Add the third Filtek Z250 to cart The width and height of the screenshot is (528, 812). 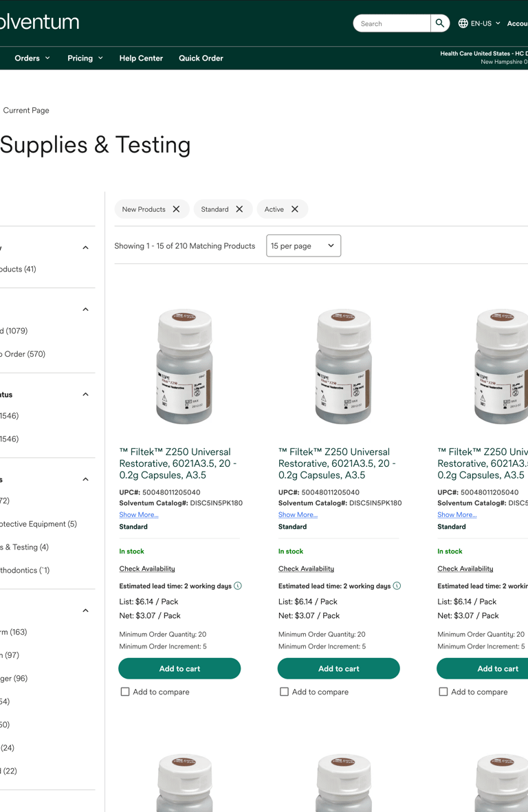pos(483,668)
